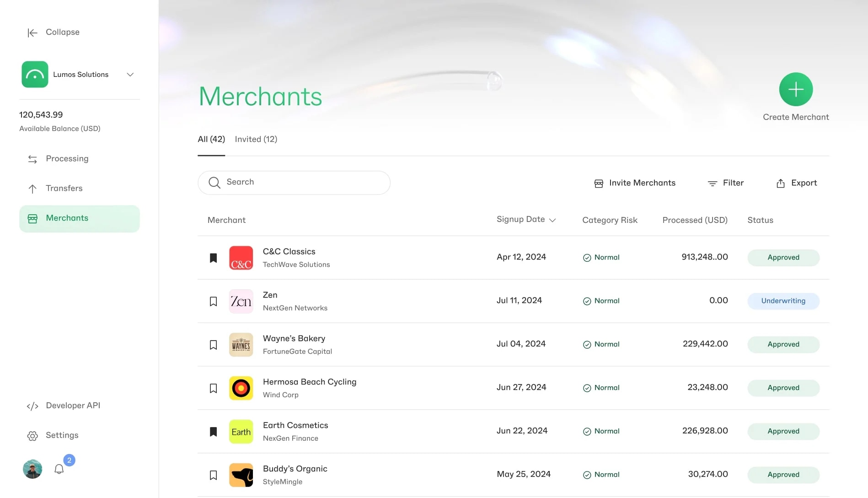
Task: Click the Earth Cosmetics yellow logo
Action: 241,432
